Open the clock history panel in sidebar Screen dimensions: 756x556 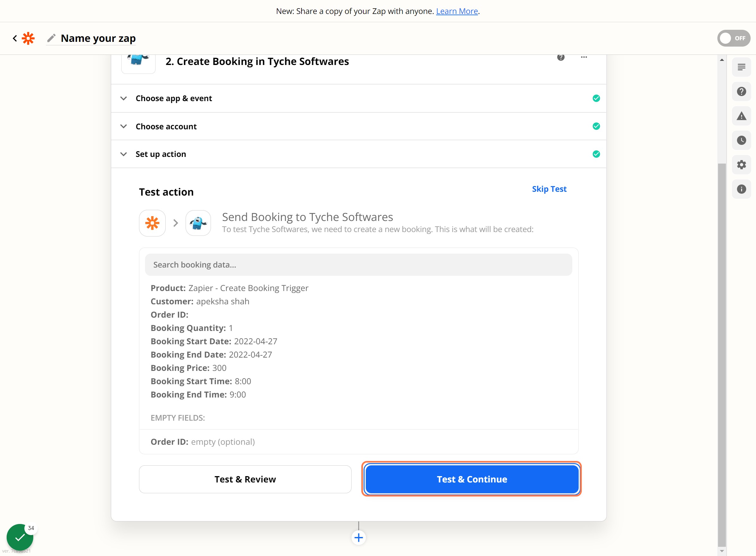[741, 140]
